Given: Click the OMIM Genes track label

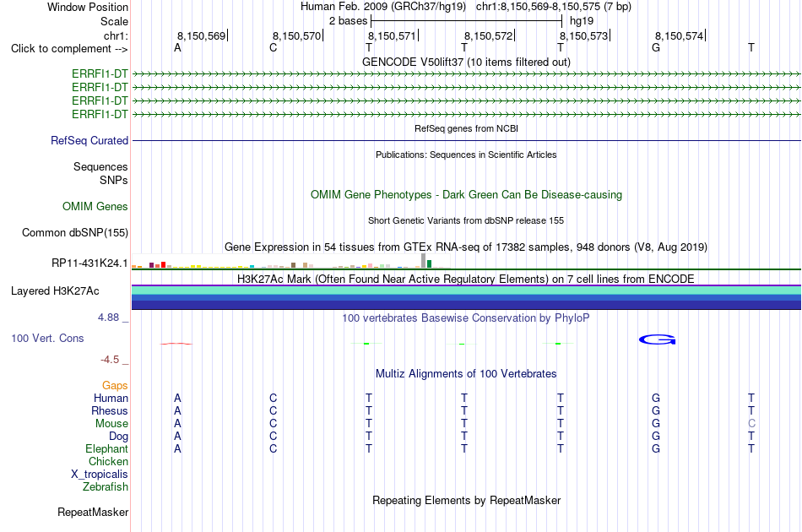Looking at the screenshot, I should pos(95,206).
